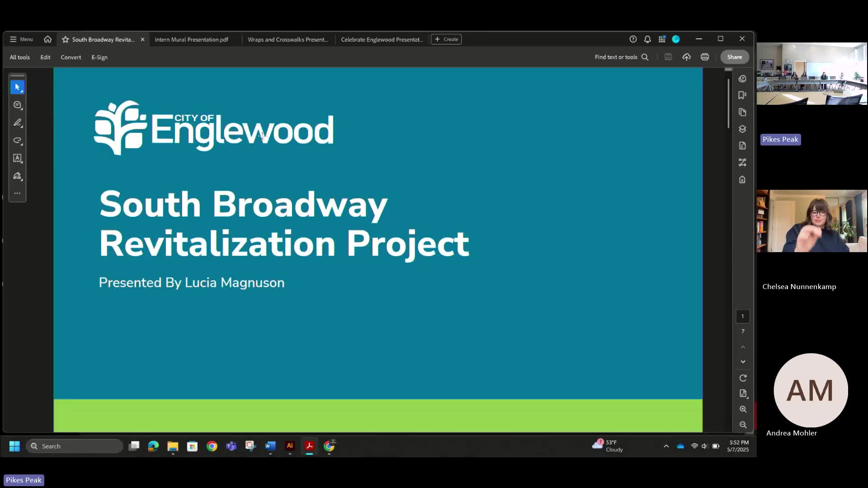Viewport: 868px width, 488px height.
Task: Select the highlighter pen tool
Action: (17, 122)
